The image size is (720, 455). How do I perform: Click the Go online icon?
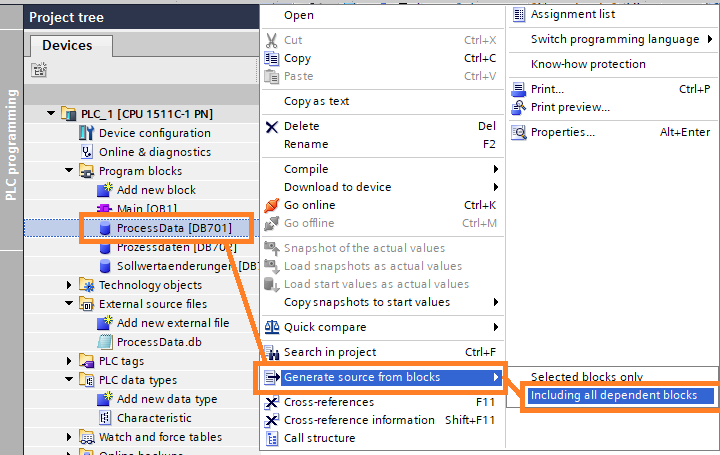tap(271, 205)
